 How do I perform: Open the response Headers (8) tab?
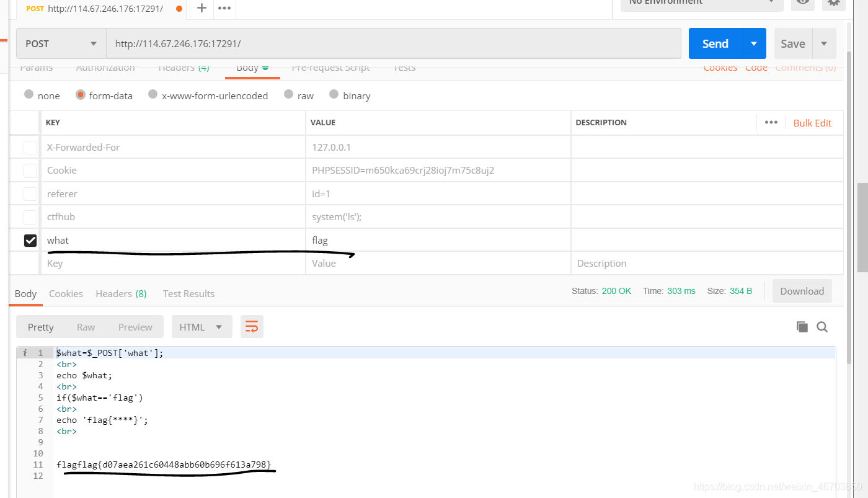tap(121, 293)
